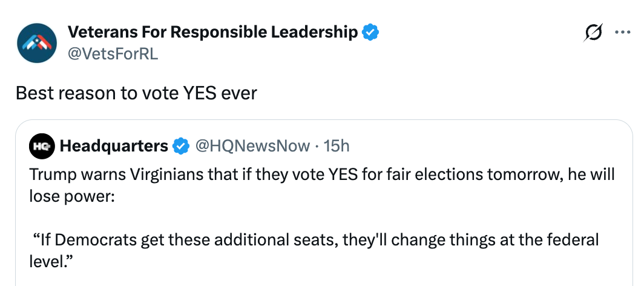Image resolution: width=644 pixels, height=286 pixels.
Task: Click the verified badge next to Headquarters
Action: click(180, 146)
